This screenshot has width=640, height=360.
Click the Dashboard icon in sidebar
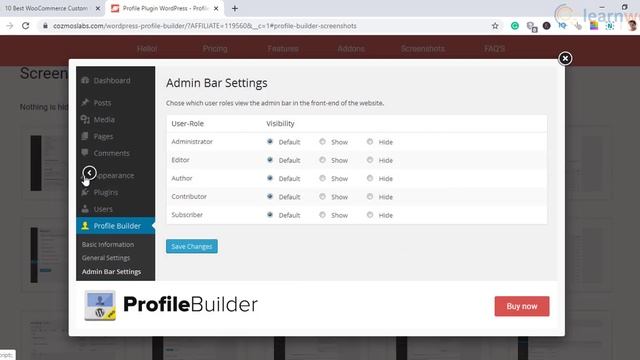[85, 80]
